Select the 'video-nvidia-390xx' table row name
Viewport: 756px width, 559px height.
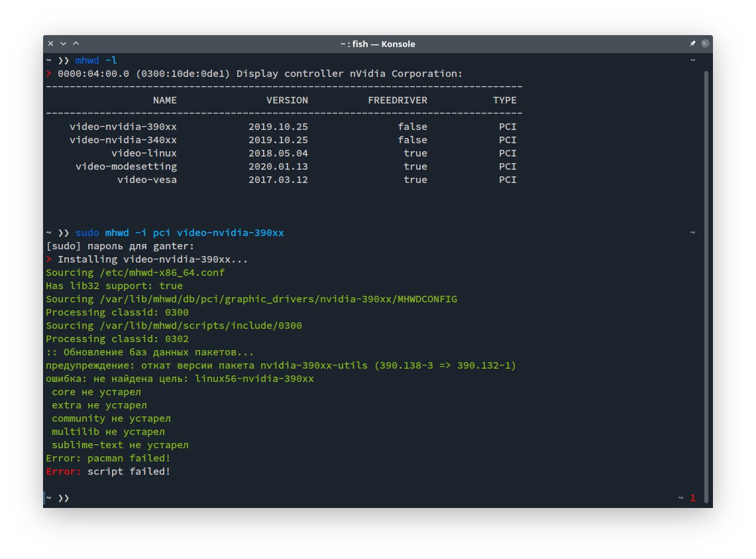[x=123, y=127]
